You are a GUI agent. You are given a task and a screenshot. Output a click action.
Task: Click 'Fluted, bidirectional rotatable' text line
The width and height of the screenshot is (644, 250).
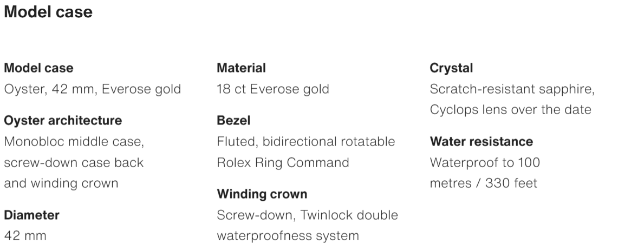click(x=305, y=142)
